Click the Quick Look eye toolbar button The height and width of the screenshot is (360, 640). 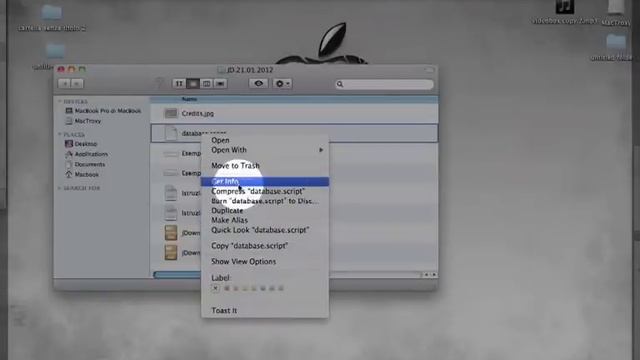click(x=258, y=84)
